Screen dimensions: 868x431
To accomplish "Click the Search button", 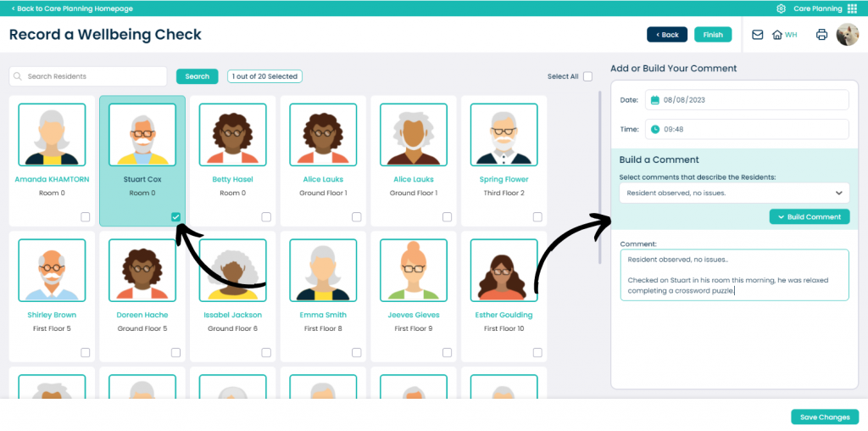I will click(197, 76).
